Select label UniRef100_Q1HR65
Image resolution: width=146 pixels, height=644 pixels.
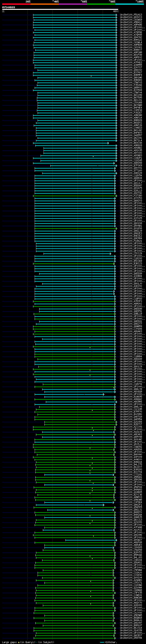[x=131, y=492]
